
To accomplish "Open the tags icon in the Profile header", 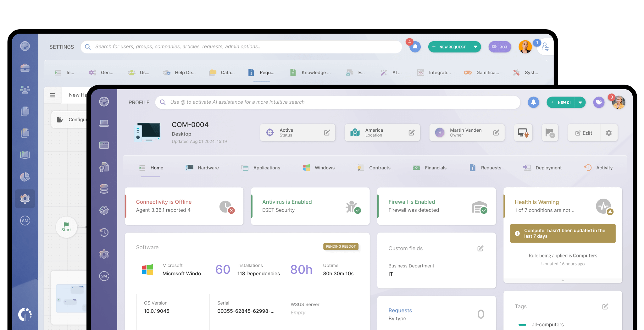I will pos(599,102).
